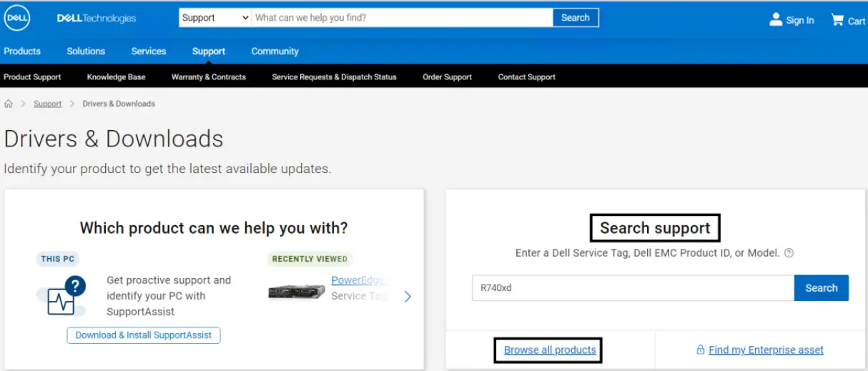Click the blue Search button beside R740xd

(822, 288)
